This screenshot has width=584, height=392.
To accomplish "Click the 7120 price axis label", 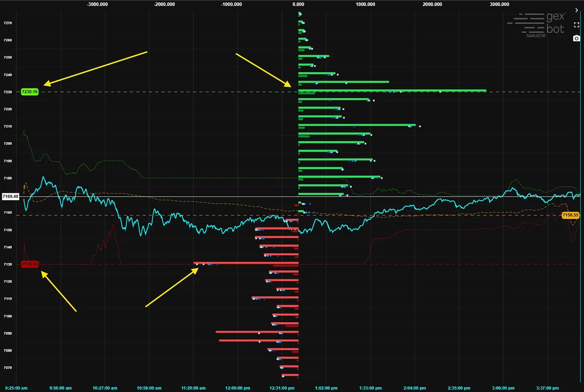I will [8, 281].
